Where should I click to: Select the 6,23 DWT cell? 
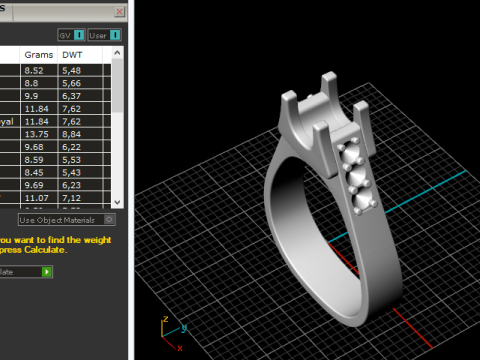(x=80, y=185)
